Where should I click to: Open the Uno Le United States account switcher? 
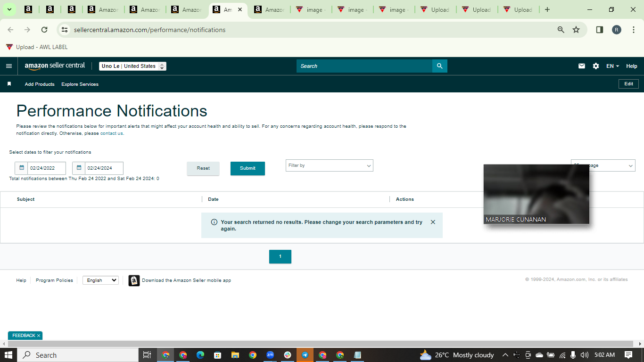point(133,66)
